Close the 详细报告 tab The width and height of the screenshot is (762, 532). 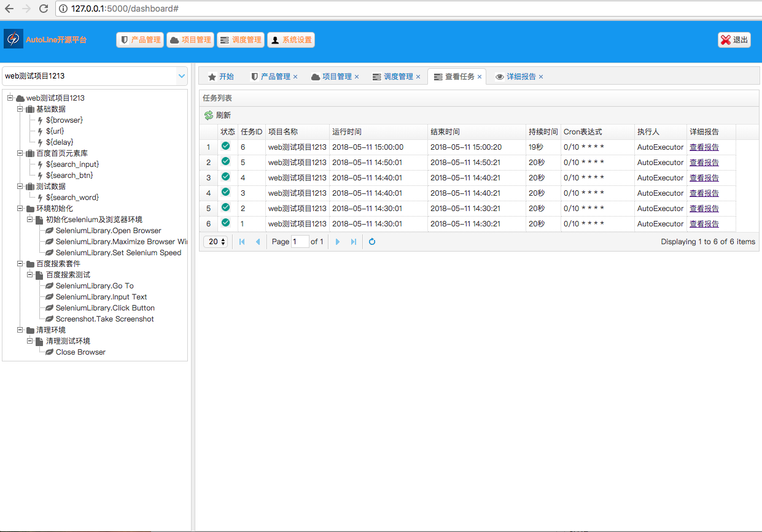541,77
